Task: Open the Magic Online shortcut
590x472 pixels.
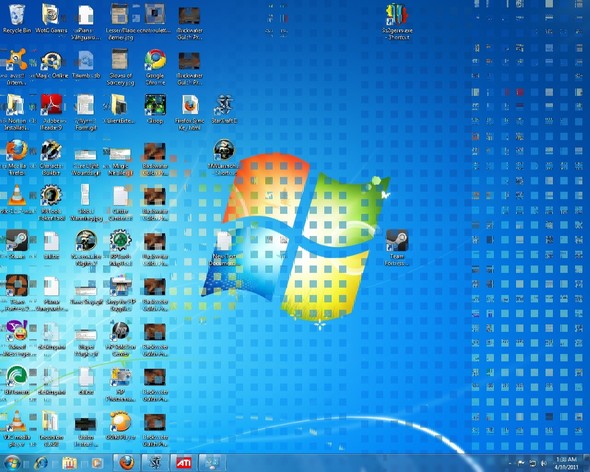Action: (52, 65)
